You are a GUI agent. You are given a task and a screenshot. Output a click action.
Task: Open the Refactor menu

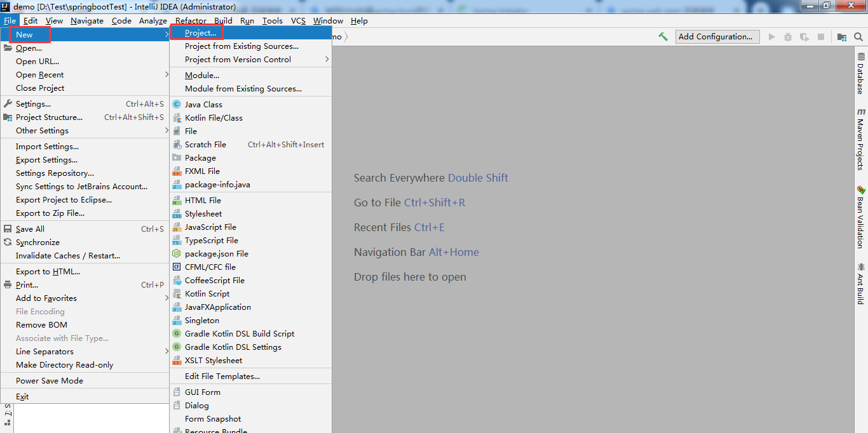(191, 20)
